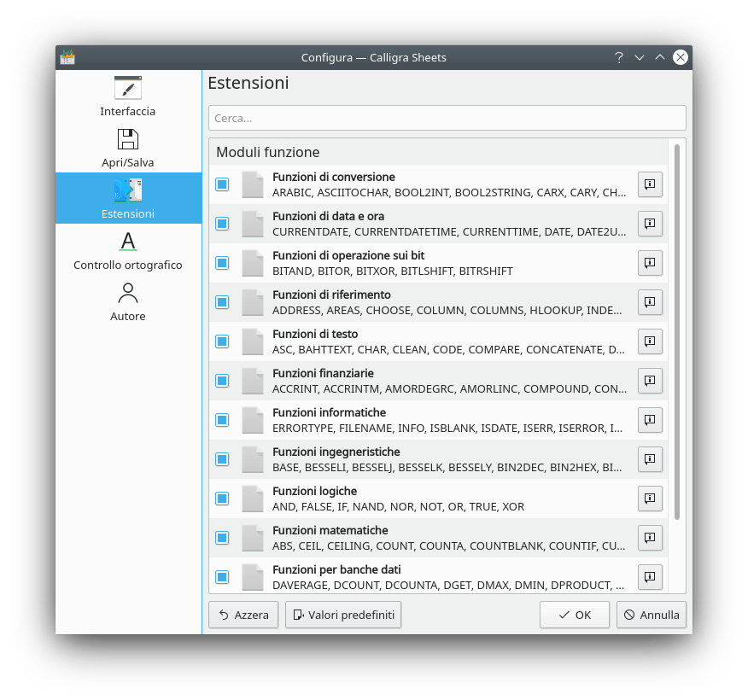Uncheck Funzioni di riferimento module

tap(222, 302)
